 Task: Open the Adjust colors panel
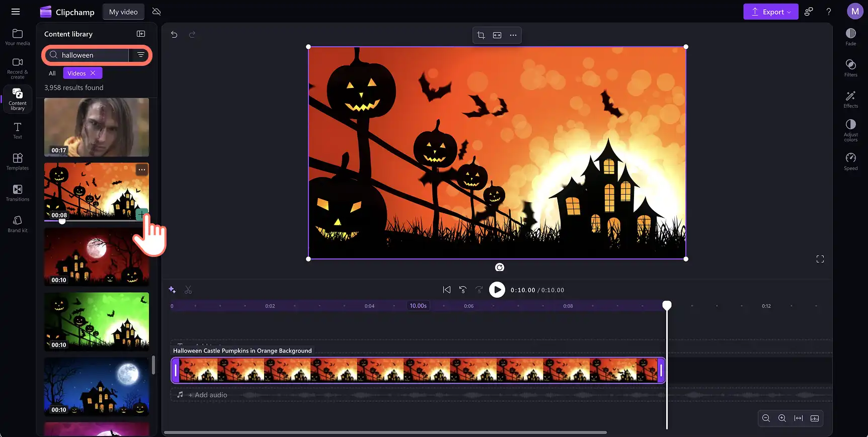click(x=850, y=130)
